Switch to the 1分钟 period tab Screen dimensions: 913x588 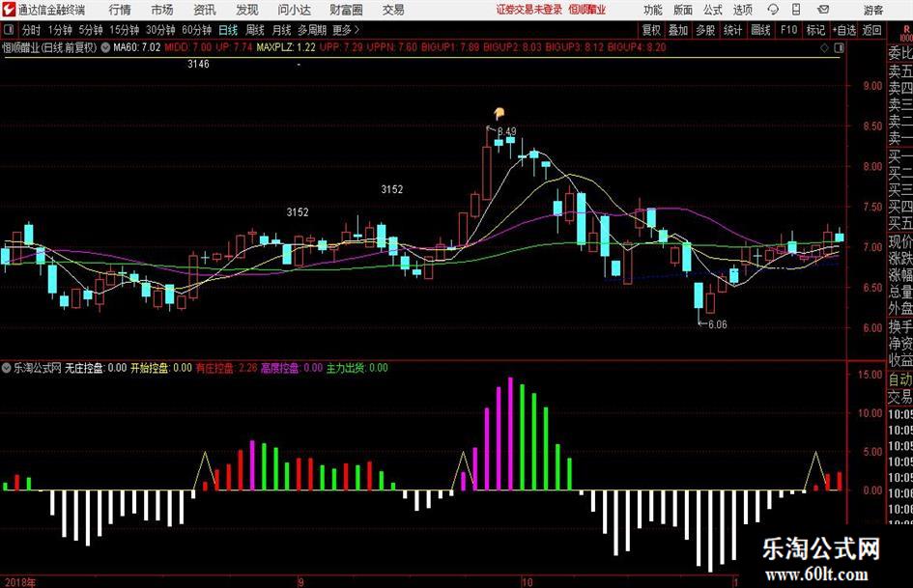click(59, 30)
